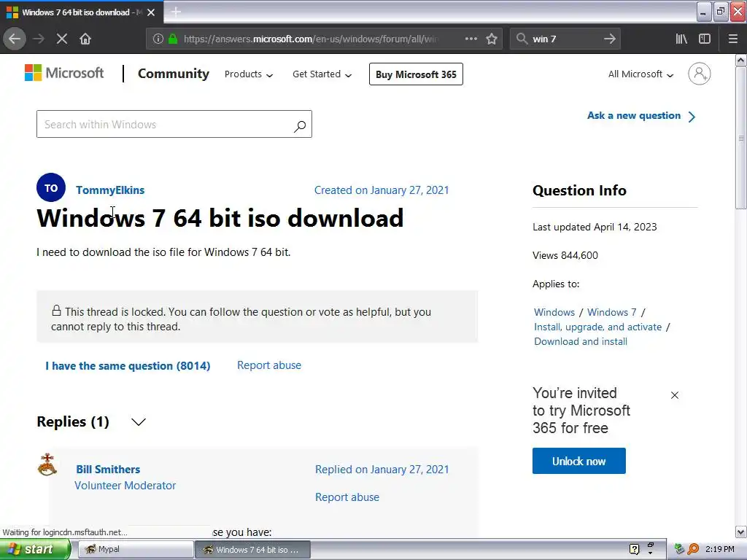This screenshot has height=560, width=747.
Task: Click the page scrollbar up arrow
Action: (740, 60)
